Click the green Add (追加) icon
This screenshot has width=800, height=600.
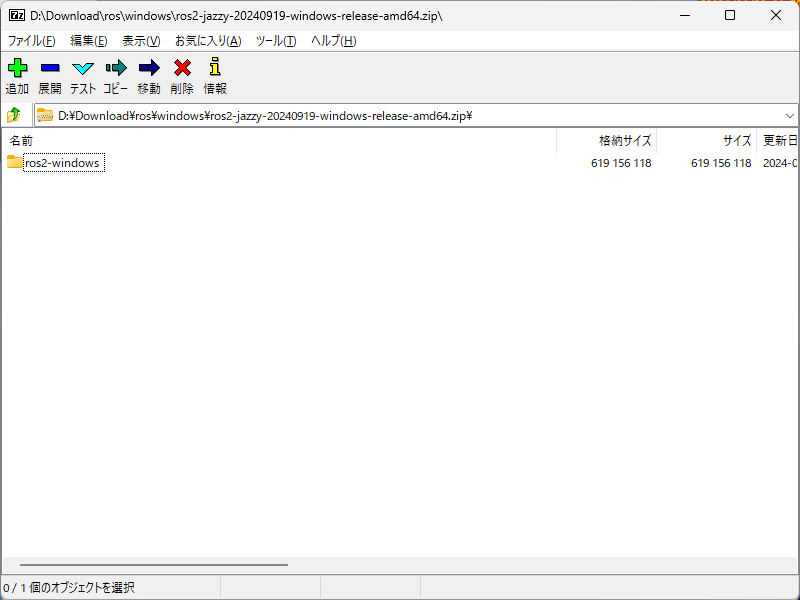point(17,68)
